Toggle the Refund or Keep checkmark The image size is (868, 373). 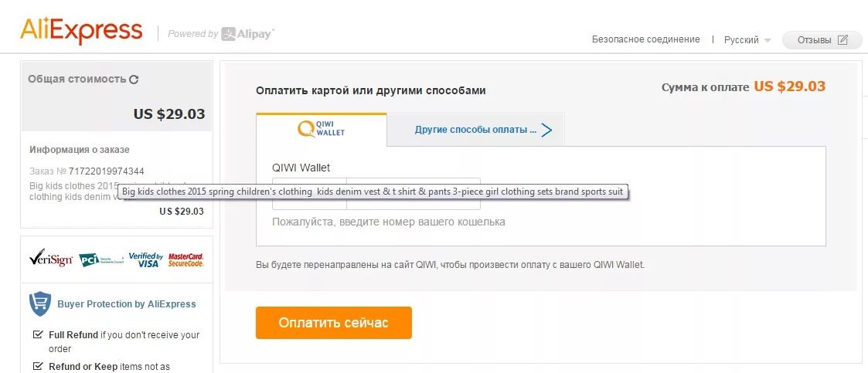(38, 366)
